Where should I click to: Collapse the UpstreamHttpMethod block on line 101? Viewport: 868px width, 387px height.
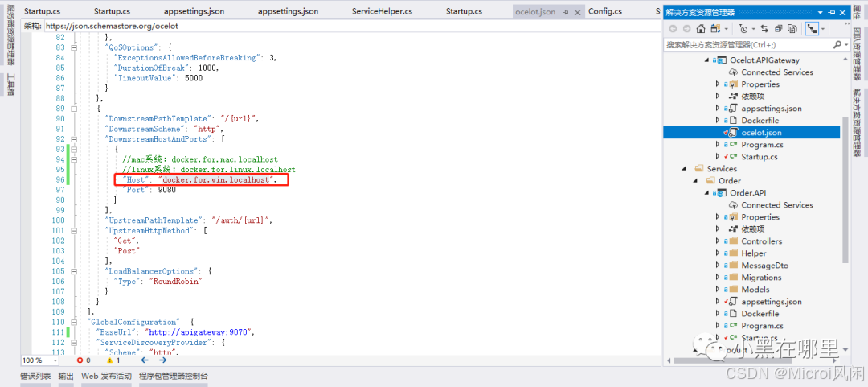(x=74, y=231)
